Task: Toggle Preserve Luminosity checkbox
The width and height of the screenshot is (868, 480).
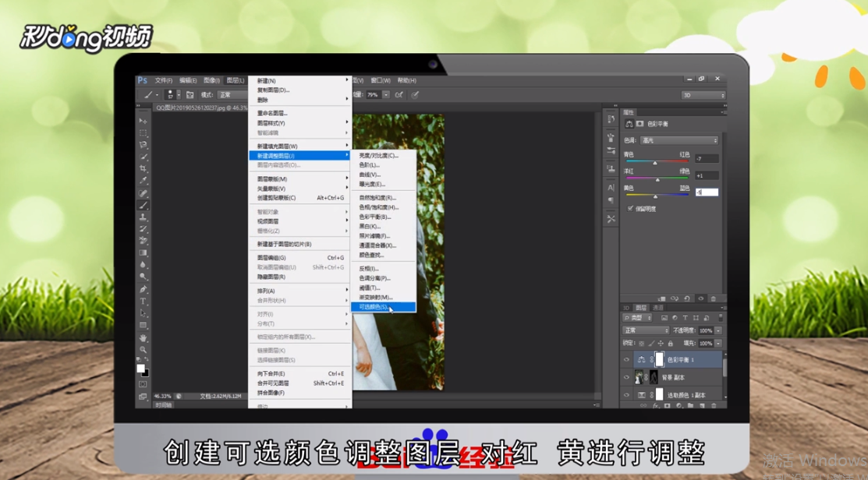Action: point(630,209)
